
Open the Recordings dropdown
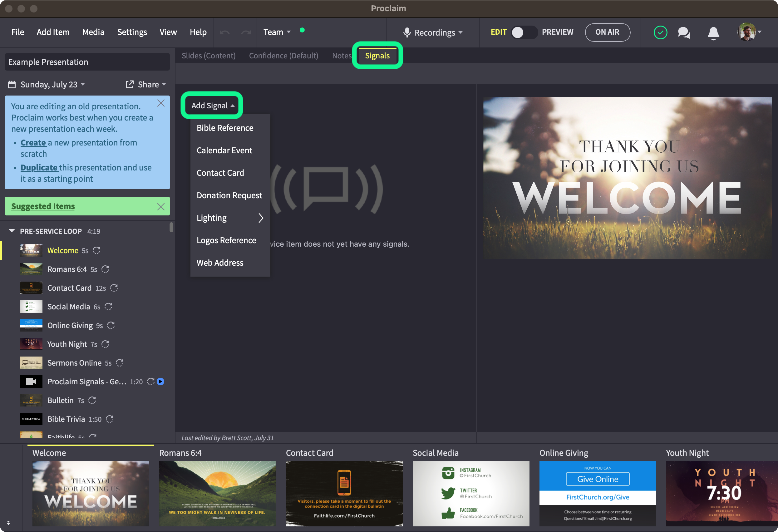433,32
